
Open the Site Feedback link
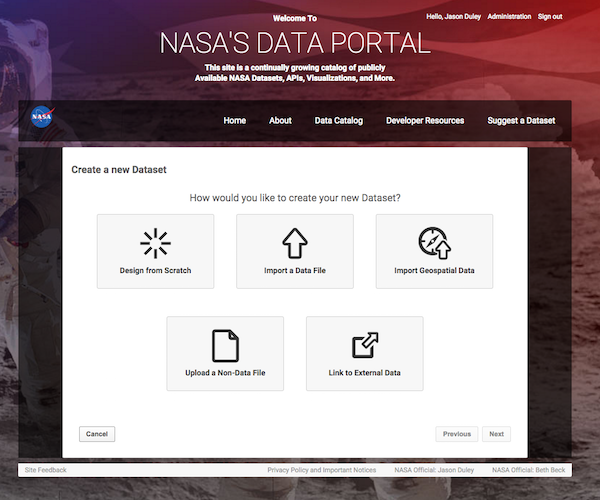point(46,470)
